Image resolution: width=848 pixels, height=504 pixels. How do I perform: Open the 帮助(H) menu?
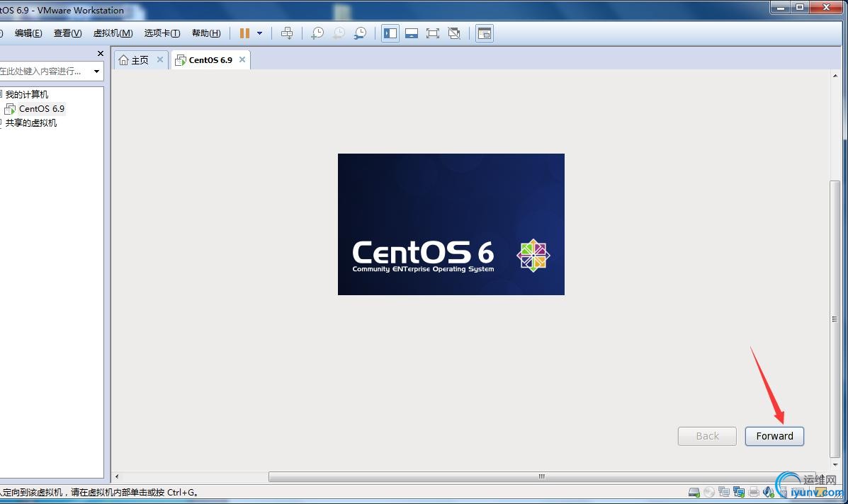pos(206,33)
